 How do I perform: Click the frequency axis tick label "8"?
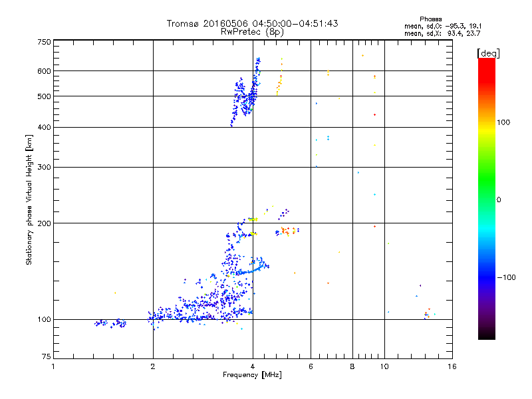pos(352,366)
